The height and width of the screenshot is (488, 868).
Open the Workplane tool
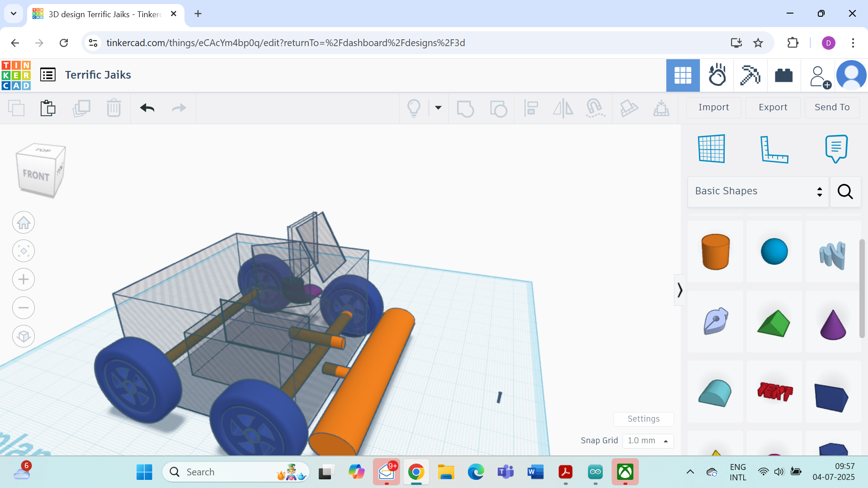pos(711,149)
